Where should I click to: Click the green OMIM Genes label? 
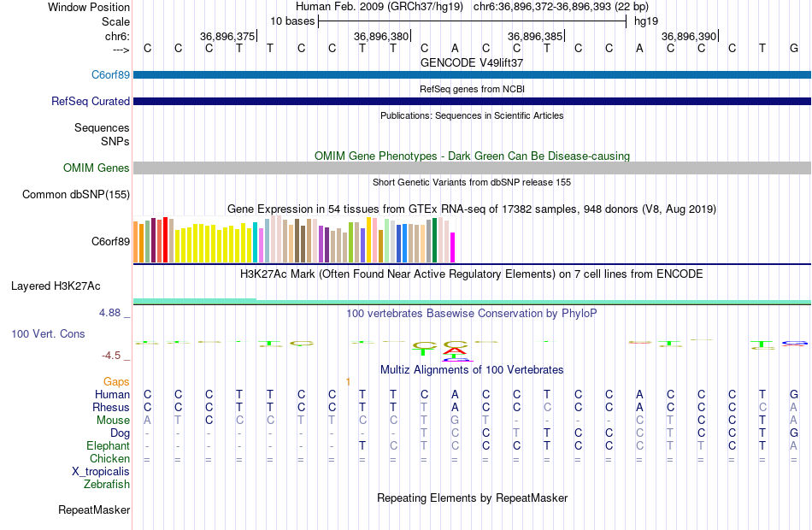click(x=97, y=168)
